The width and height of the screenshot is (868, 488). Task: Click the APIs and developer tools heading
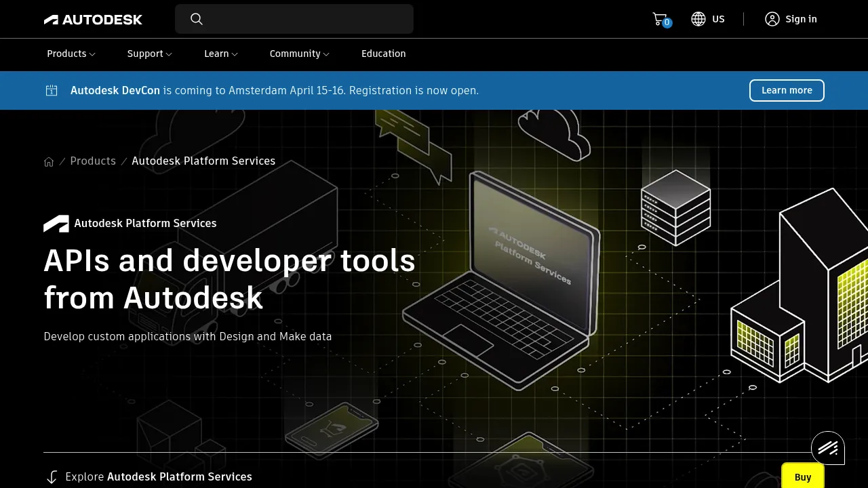click(x=229, y=279)
